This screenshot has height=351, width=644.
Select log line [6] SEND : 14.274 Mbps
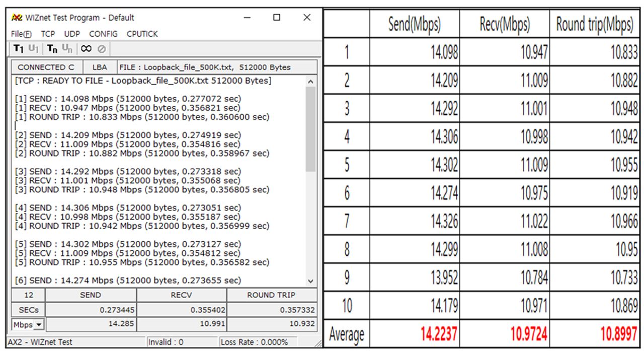click(128, 280)
